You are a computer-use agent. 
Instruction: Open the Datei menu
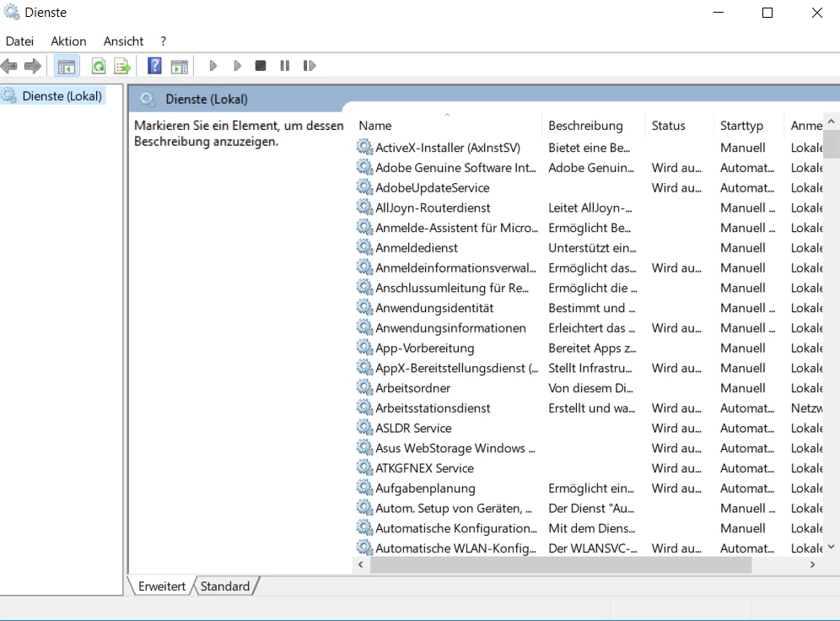click(20, 41)
